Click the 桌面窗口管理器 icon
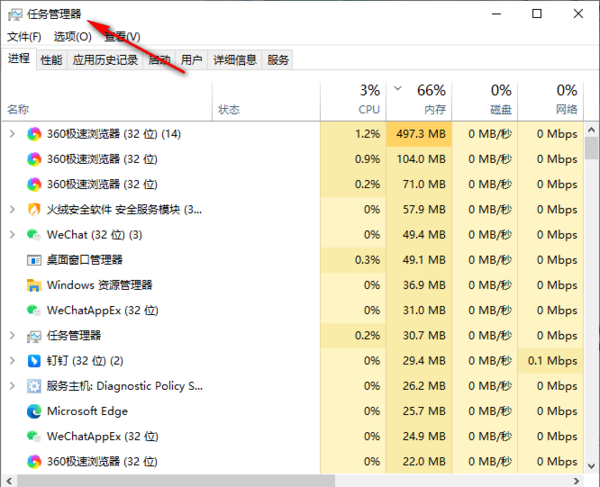 point(34,261)
